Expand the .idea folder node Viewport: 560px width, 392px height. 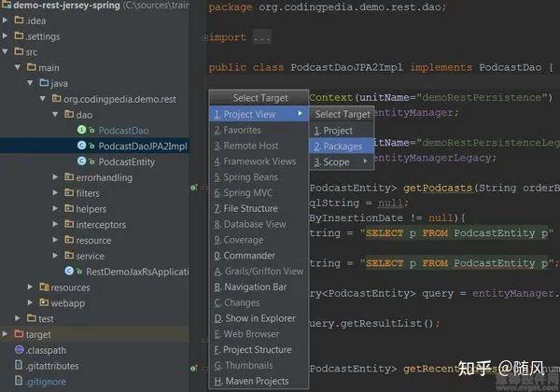5,21
